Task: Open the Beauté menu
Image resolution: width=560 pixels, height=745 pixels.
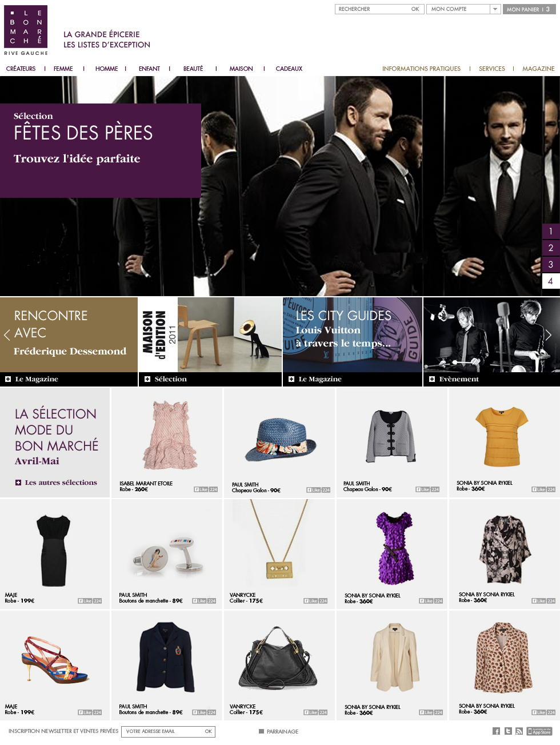Action: coord(193,69)
